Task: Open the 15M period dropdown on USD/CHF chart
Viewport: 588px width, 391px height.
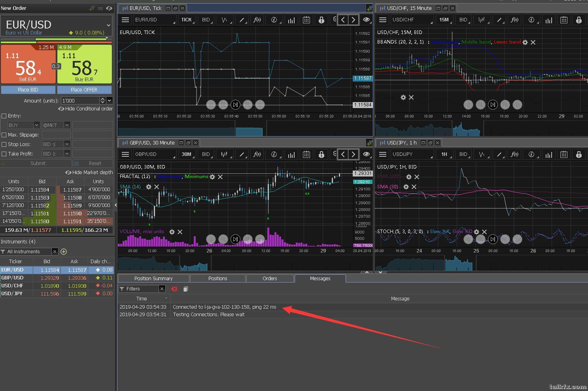Action: coord(445,20)
